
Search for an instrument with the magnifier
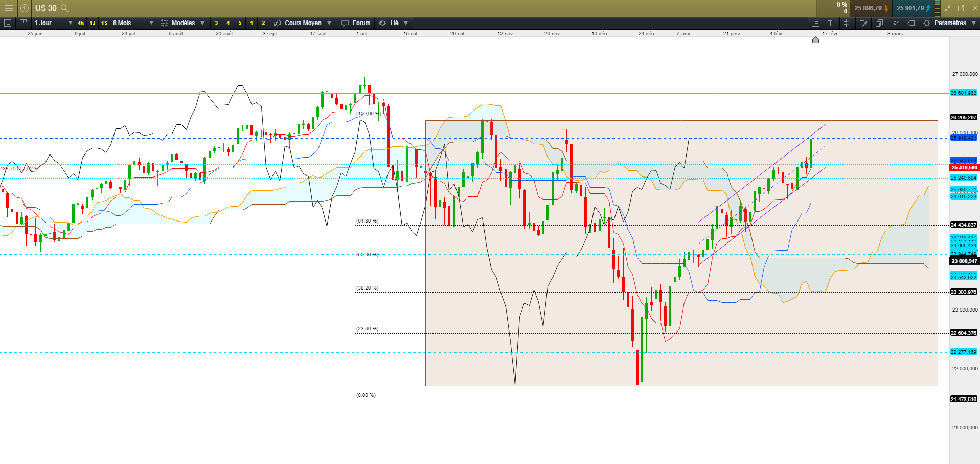(64, 8)
